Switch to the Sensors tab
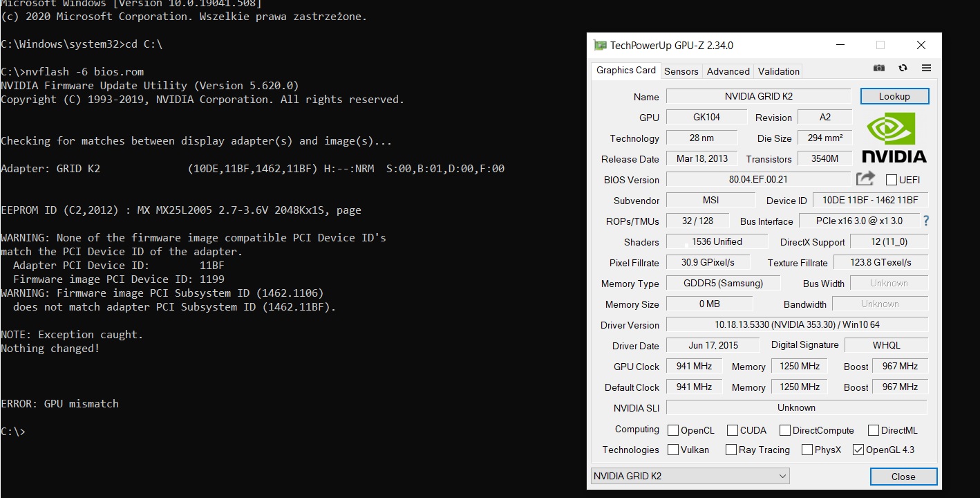980x498 pixels. pyautogui.click(x=681, y=71)
